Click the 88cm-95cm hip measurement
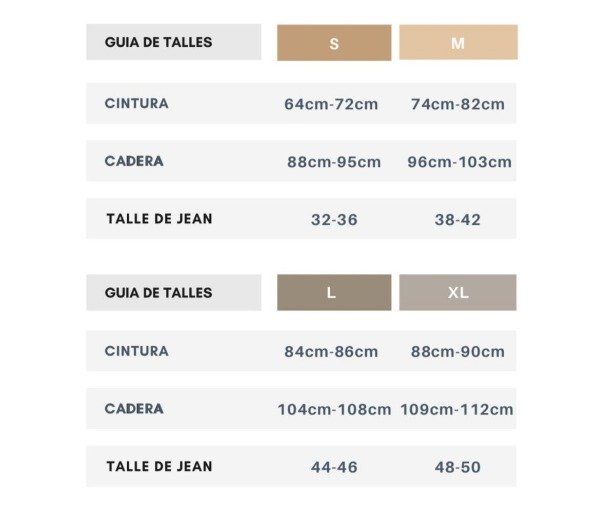The width and height of the screenshot is (600, 517). click(x=334, y=162)
